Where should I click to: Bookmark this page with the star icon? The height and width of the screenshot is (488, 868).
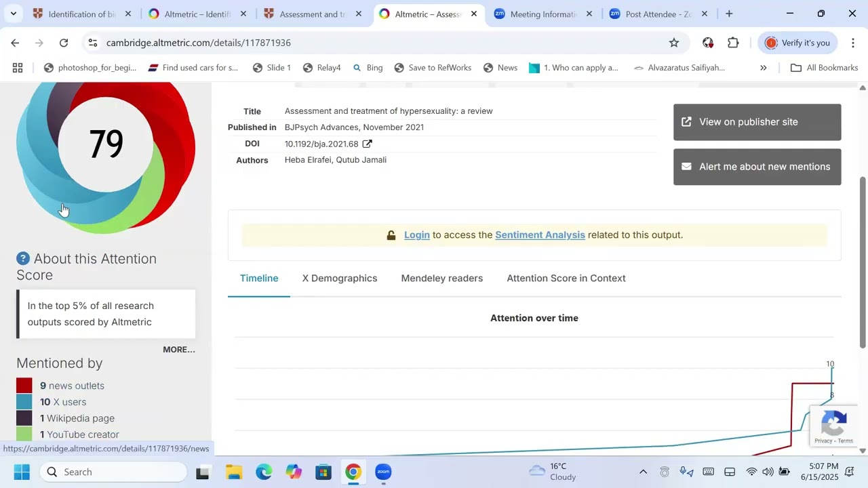pos(674,43)
